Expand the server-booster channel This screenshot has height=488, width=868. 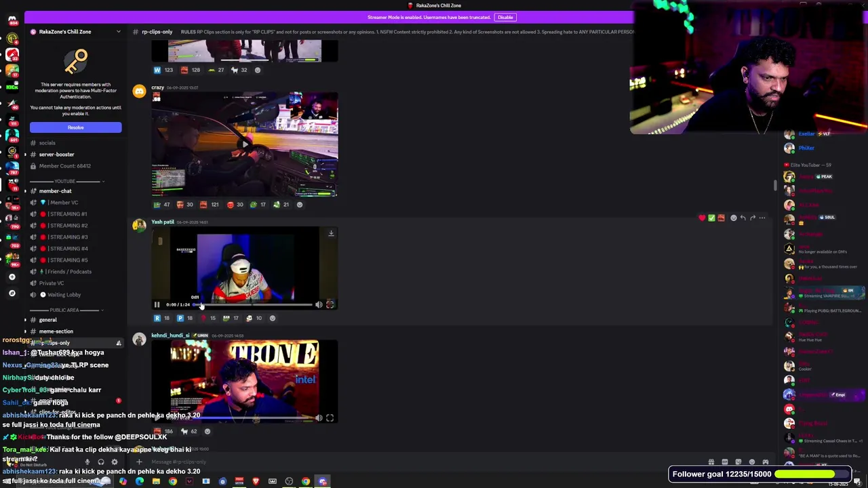tap(25, 155)
